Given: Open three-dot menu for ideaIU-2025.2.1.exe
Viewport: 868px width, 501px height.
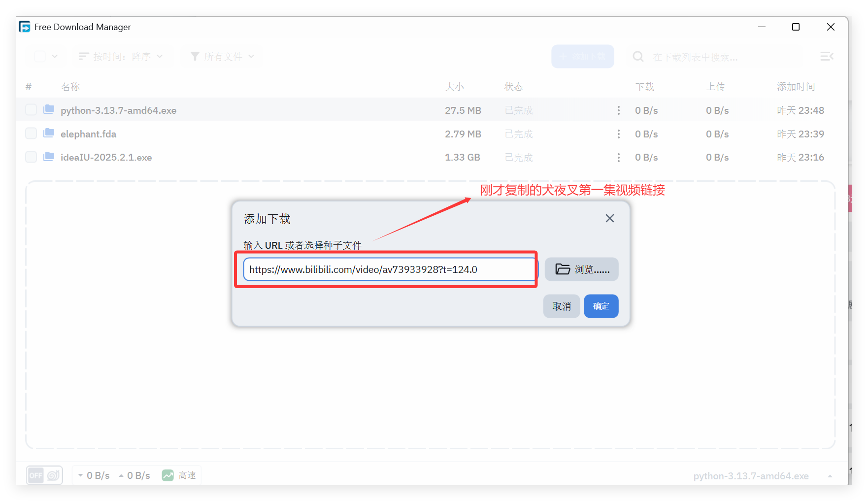Looking at the screenshot, I should click(619, 158).
